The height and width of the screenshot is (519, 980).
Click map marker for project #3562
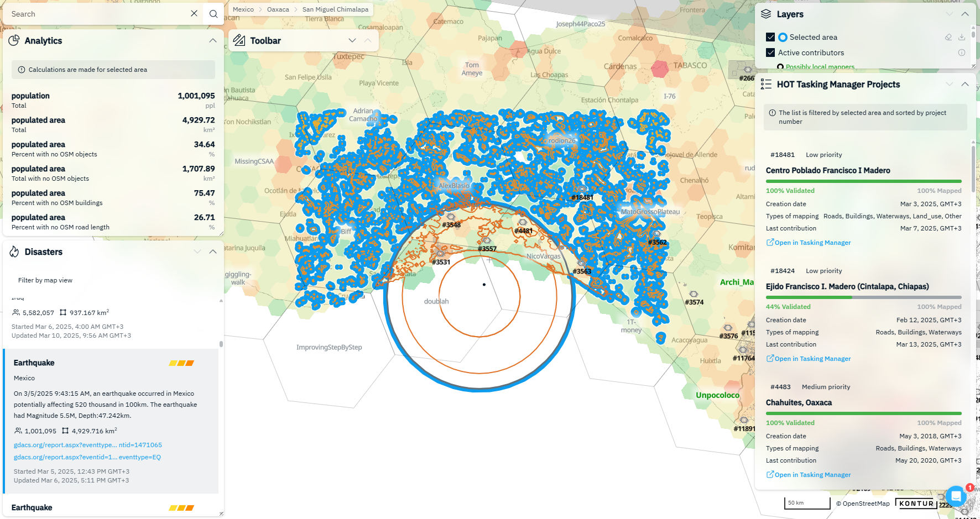click(657, 234)
